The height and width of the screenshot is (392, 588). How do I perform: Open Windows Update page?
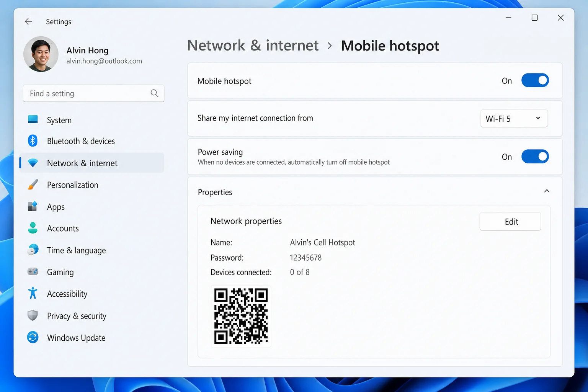[92, 337]
